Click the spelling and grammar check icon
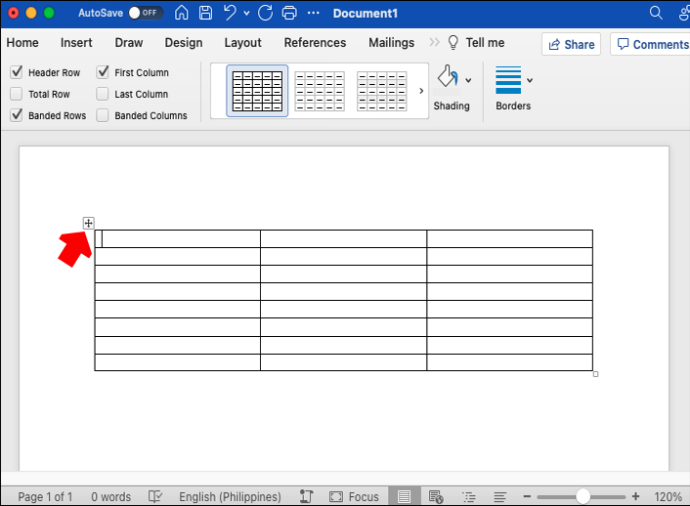The width and height of the screenshot is (690, 506). tap(155, 497)
